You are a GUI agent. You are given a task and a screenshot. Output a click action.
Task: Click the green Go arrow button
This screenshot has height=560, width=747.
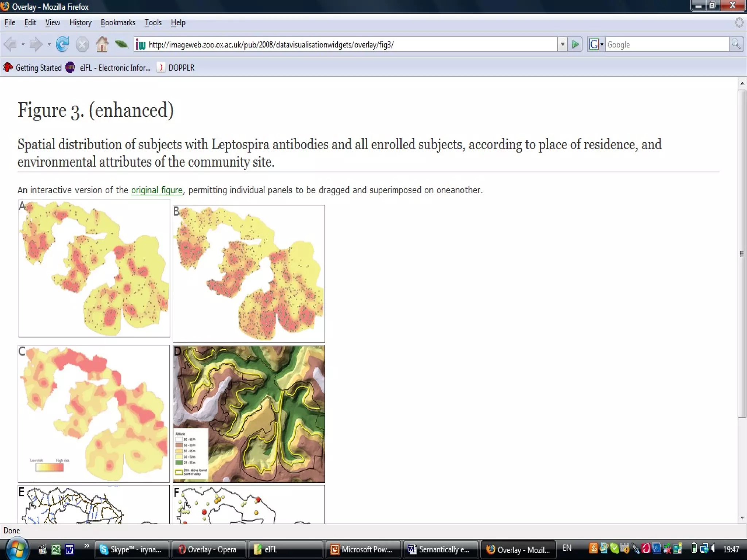tap(575, 44)
